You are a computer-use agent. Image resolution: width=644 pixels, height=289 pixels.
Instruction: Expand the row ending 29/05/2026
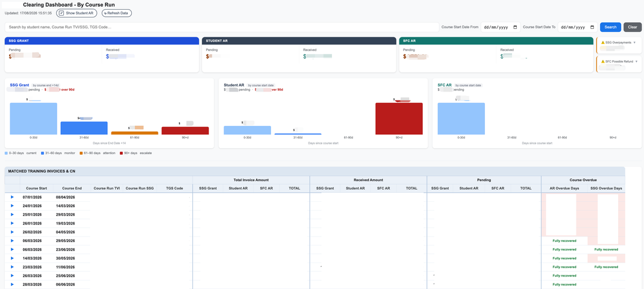(12, 241)
